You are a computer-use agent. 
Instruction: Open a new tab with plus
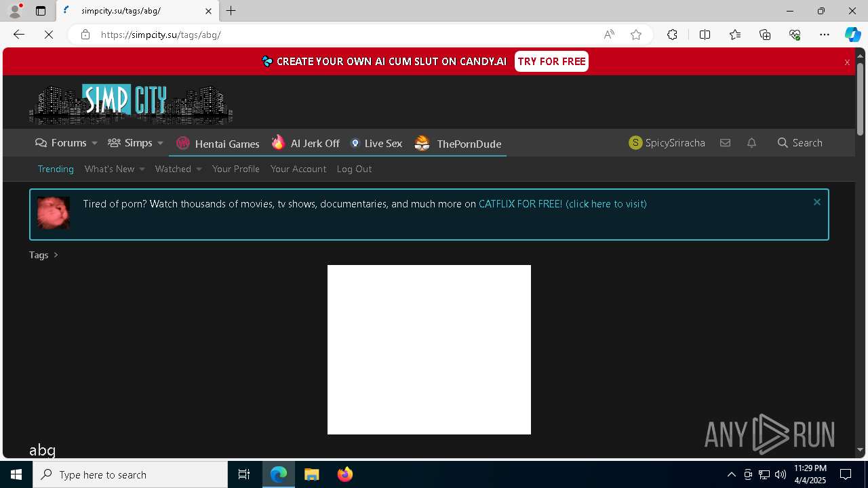[x=231, y=11]
